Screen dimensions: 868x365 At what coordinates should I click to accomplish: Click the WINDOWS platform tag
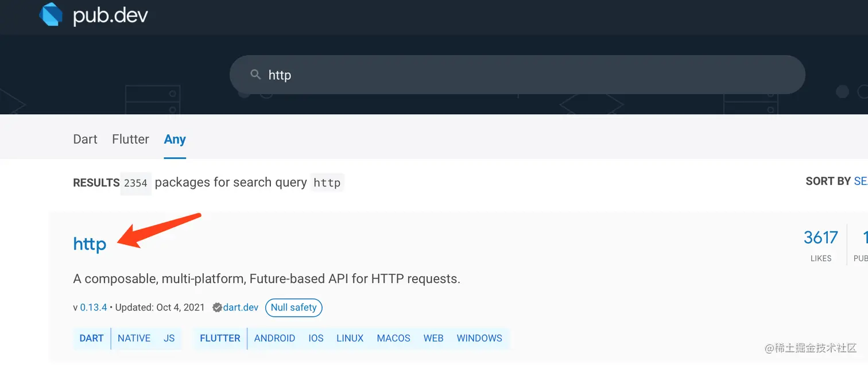479,339
